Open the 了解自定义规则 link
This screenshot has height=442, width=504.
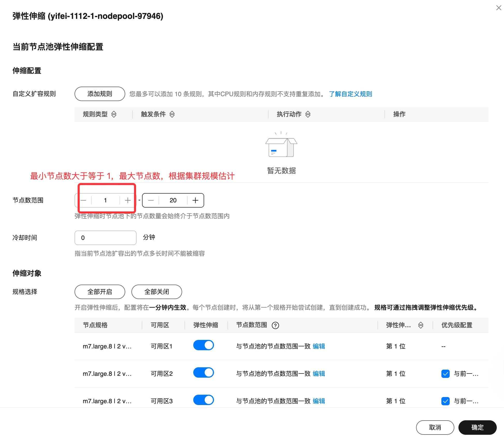[350, 94]
